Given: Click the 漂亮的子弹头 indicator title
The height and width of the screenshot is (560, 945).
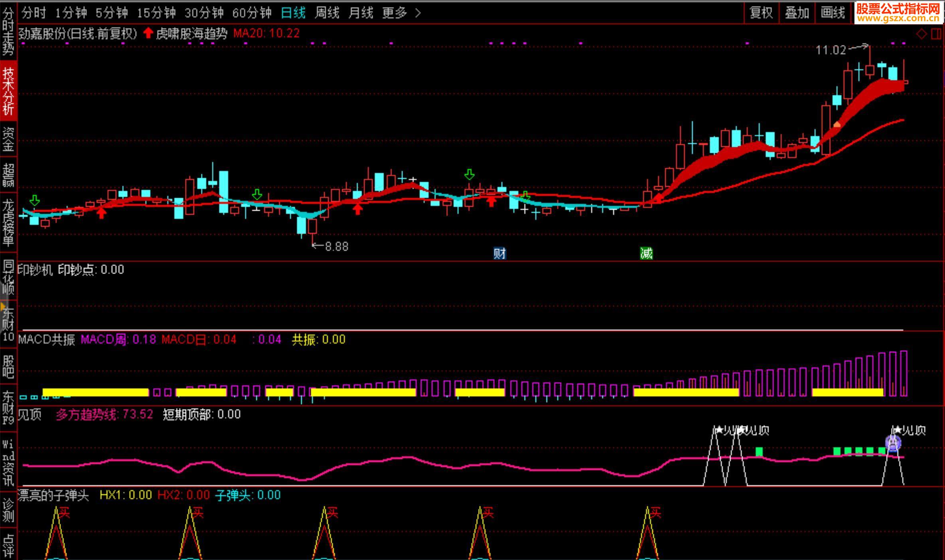Looking at the screenshot, I should pyautogui.click(x=53, y=495).
